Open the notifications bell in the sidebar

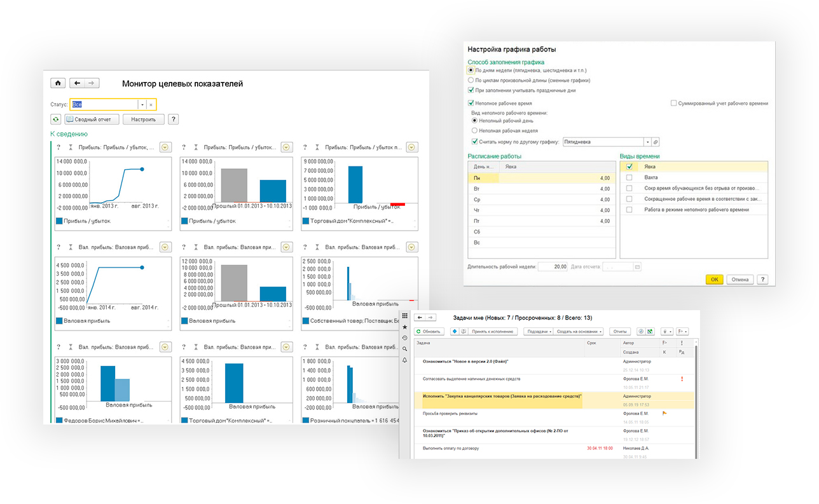404,360
